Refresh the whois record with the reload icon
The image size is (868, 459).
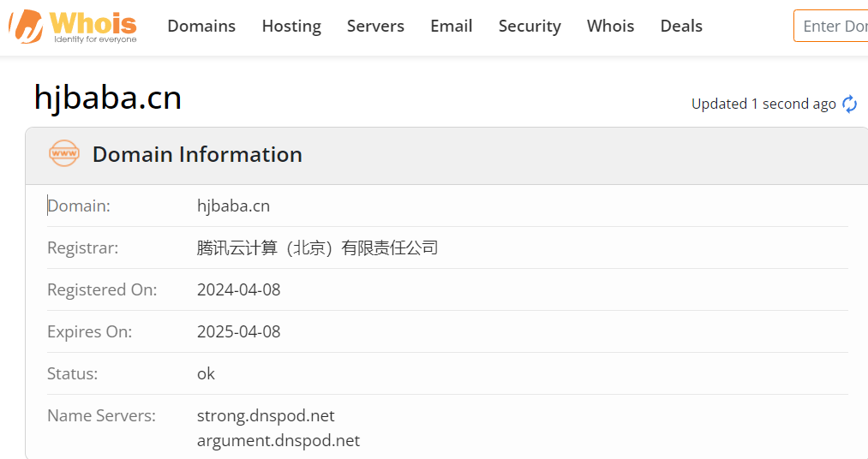pyautogui.click(x=850, y=104)
